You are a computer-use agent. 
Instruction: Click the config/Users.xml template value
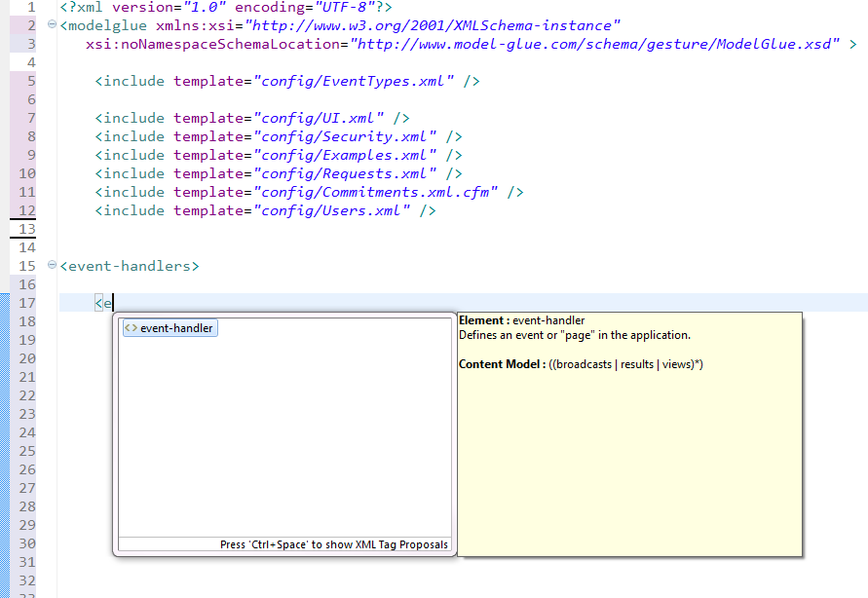click(x=331, y=210)
